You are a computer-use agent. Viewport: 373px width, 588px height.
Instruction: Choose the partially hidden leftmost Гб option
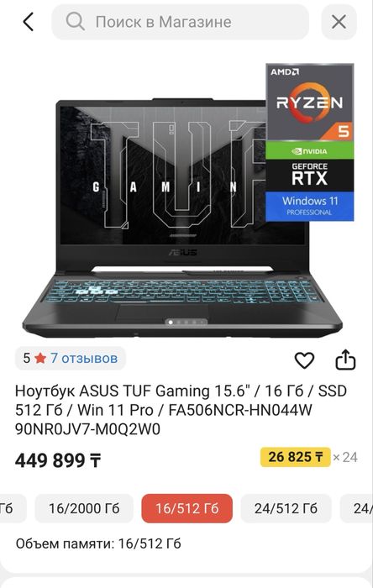pyautogui.click(x=13, y=508)
